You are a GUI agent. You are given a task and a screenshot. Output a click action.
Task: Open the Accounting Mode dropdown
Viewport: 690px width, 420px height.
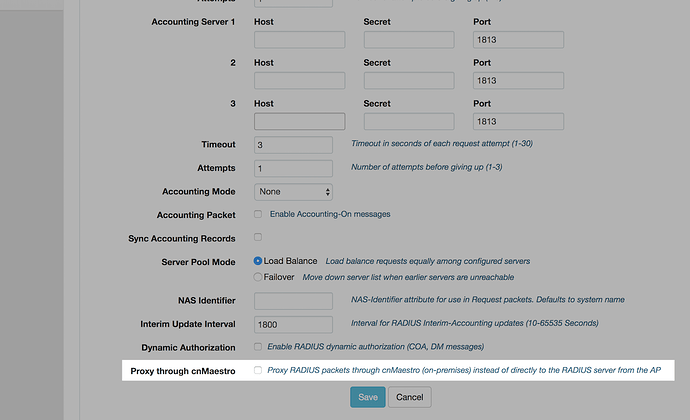(293, 192)
